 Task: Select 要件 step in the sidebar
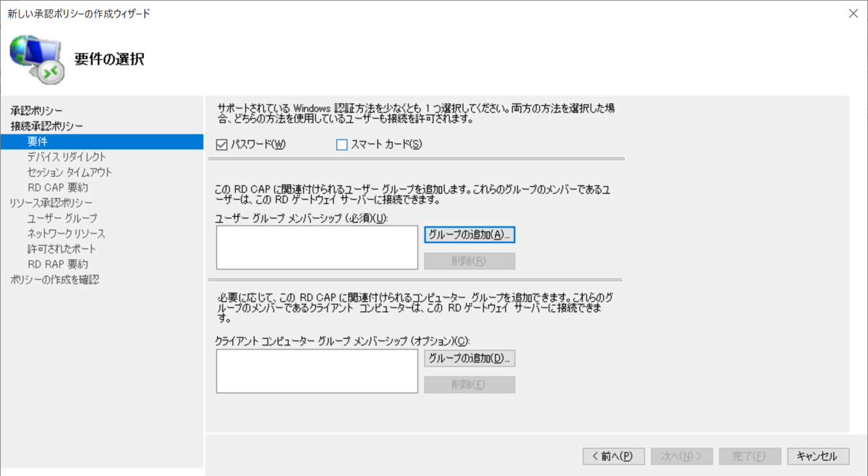click(x=36, y=142)
